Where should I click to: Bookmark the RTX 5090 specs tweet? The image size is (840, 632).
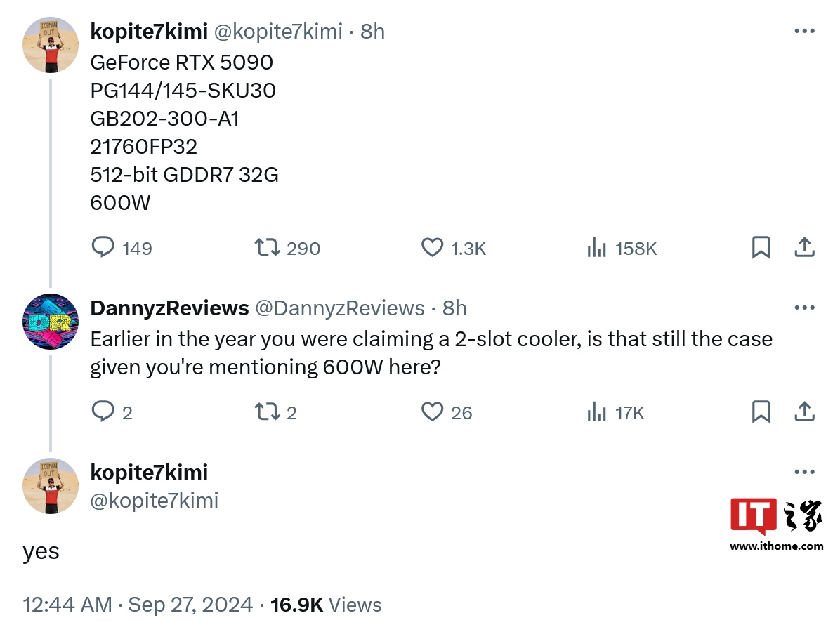761,247
